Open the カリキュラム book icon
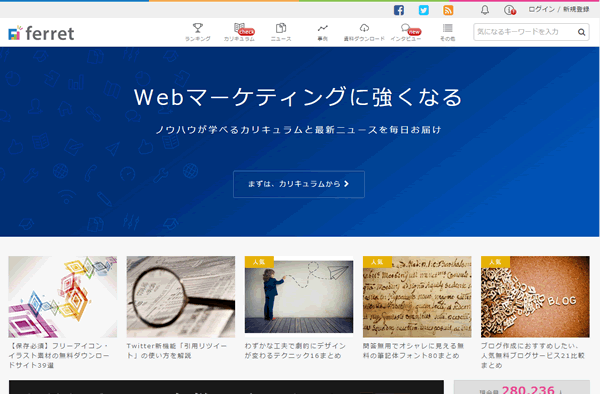Screen dimensions: 600x394 [x=240, y=28]
